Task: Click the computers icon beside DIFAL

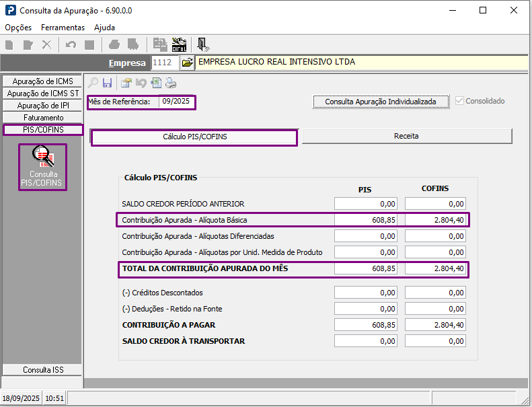Action: click(x=160, y=44)
